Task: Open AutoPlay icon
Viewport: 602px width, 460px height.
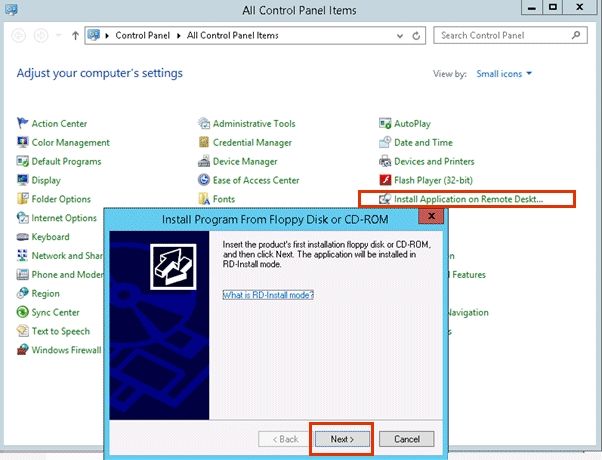Action: (x=385, y=123)
